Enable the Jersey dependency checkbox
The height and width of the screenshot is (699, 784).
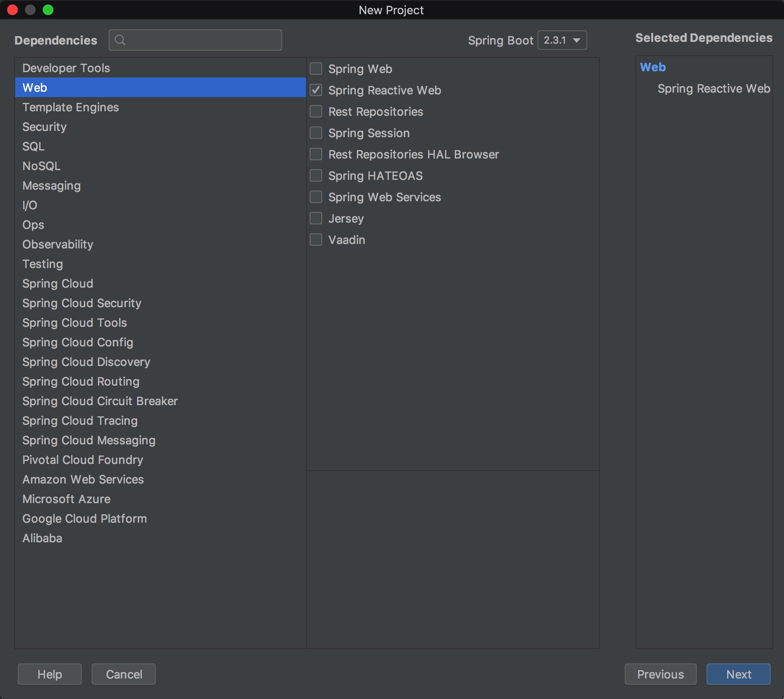316,218
